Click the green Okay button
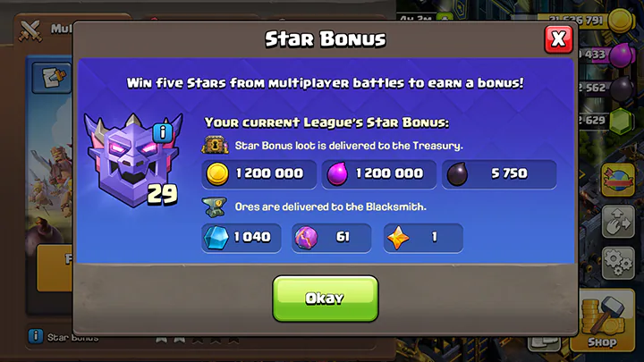The image size is (644, 362). click(326, 299)
